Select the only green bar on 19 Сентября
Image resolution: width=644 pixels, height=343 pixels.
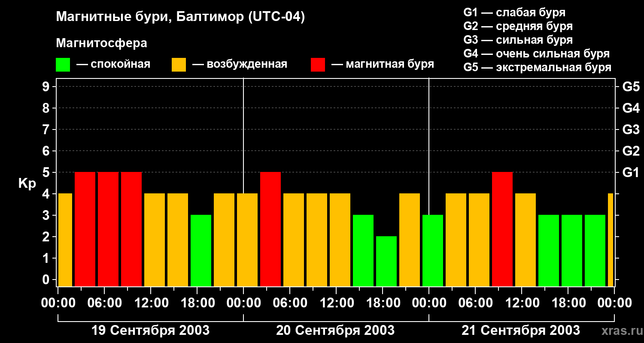(201, 251)
